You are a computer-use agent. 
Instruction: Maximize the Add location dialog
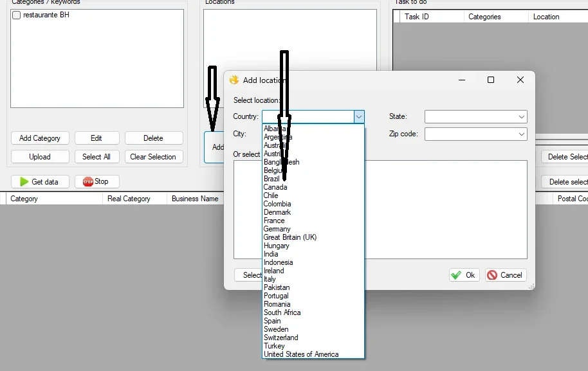(x=490, y=80)
